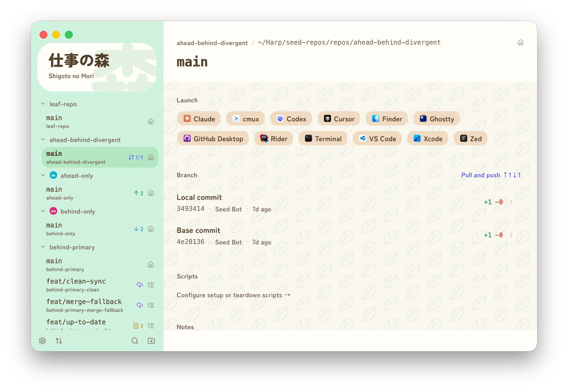Collapse the behind-only group

[43, 211]
